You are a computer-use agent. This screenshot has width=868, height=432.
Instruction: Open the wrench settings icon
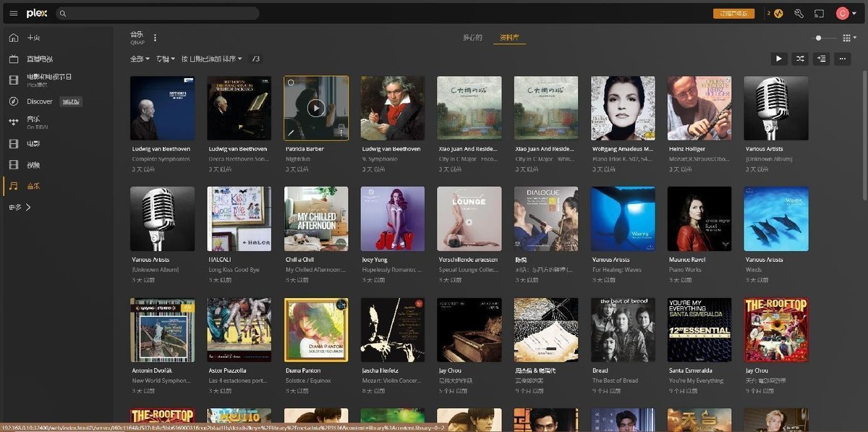[799, 13]
